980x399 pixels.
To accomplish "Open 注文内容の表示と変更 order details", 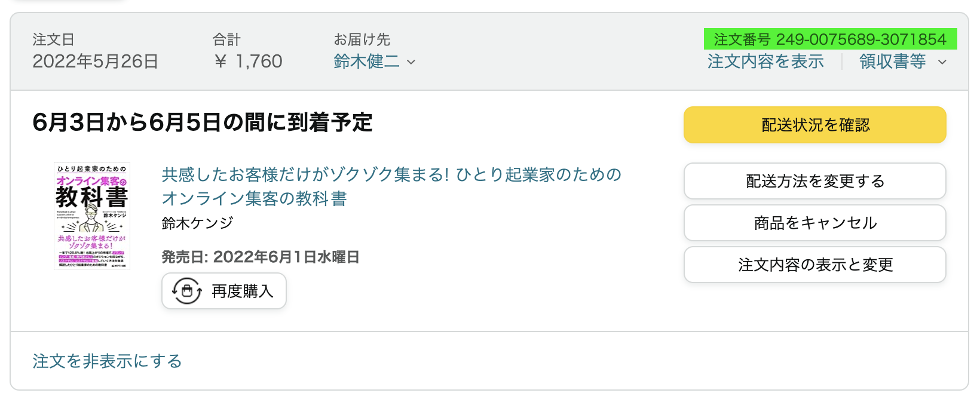I will click(x=814, y=265).
